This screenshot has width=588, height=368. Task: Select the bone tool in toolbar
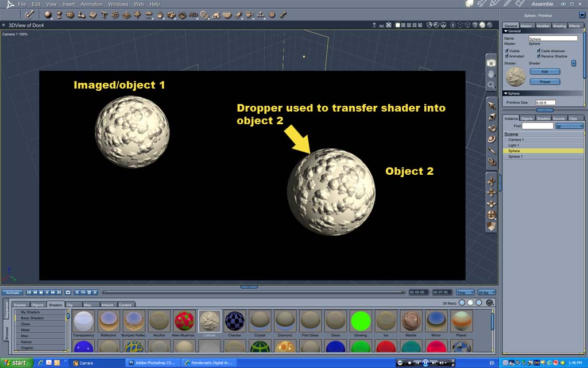[x=283, y=14]
